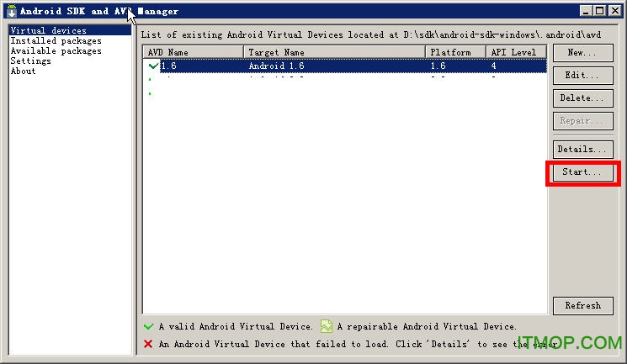Open Installed packages section
This screenshot has height=364, width=627.
[56, 40]
